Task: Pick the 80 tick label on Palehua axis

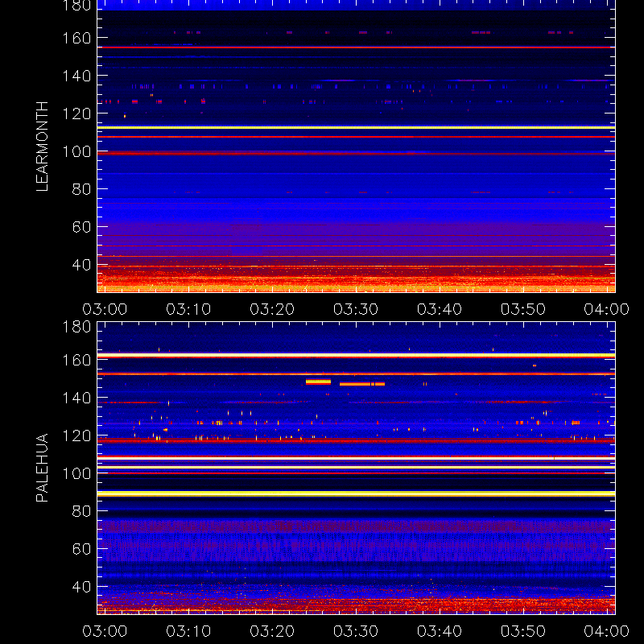Action: (81, 511)
